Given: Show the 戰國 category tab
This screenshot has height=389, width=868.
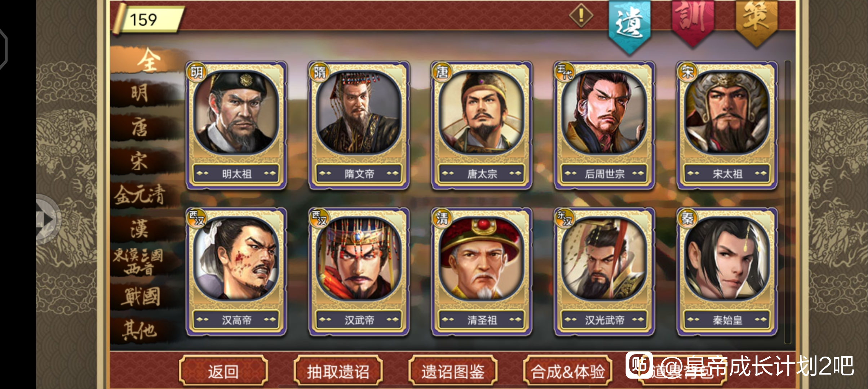Looking at the screenshot, I should [141, 297].
